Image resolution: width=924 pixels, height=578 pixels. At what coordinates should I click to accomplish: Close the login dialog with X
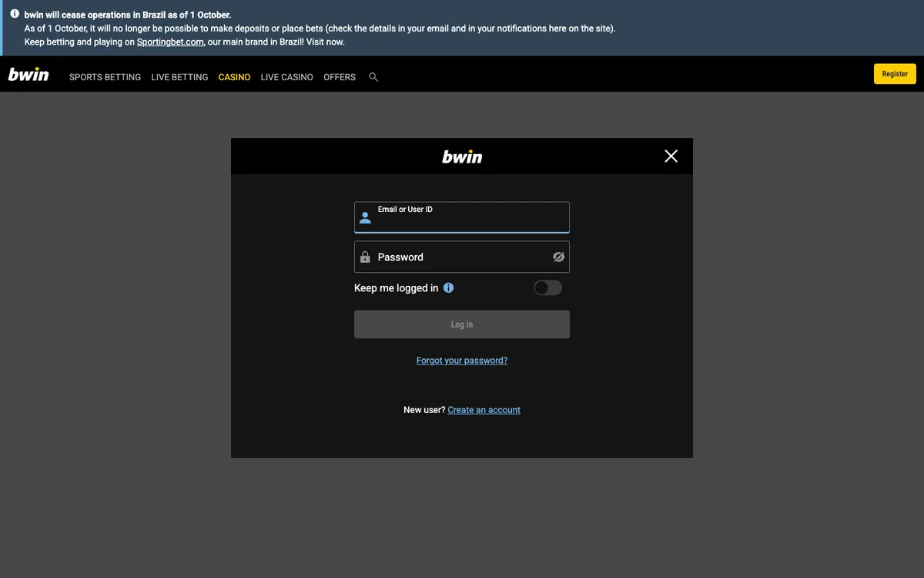coord(671,156)
